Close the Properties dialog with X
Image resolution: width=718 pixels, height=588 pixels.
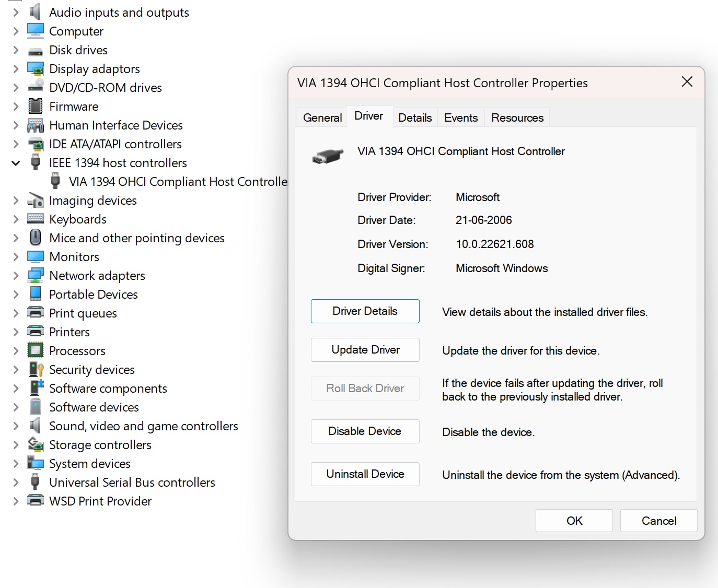(x=687, y=82)
